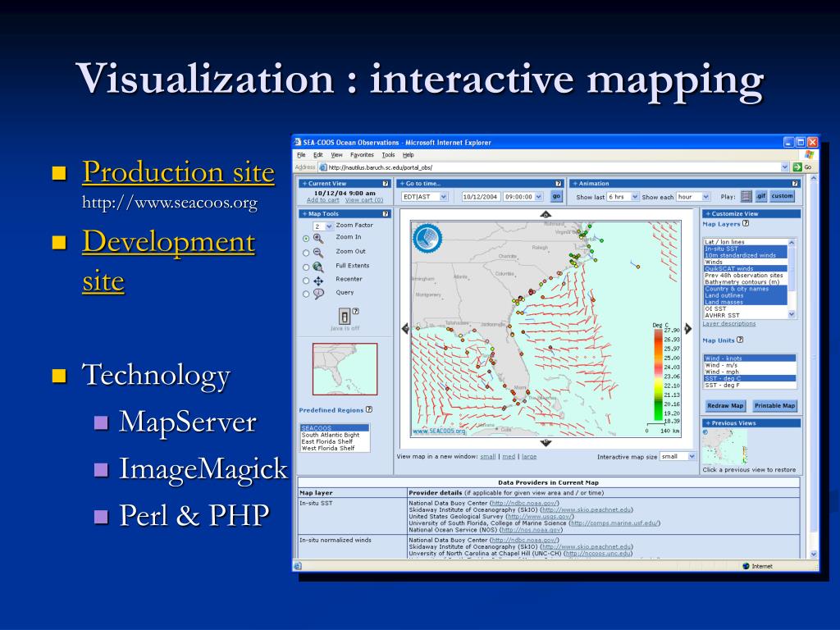Click the Java on/off switch icon
This screenshot has width=840, height=630.
pyautogui.click(x=345, y=316)
